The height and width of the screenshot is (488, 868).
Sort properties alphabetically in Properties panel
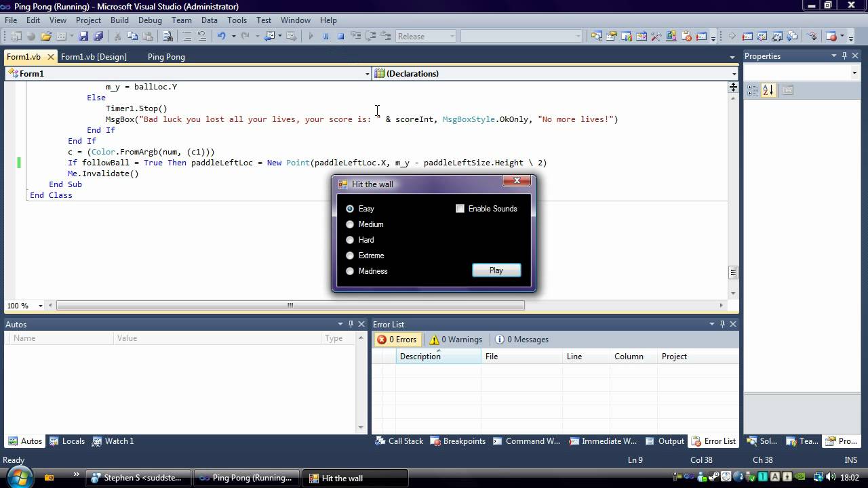[768, 89]
